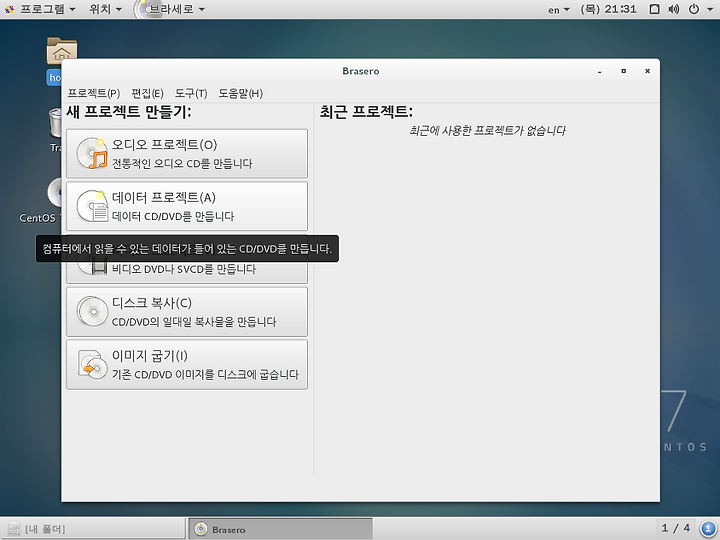Maximize the Brasero window
The height and width of the screenshot is (540, 720).
tap(624, 71)
